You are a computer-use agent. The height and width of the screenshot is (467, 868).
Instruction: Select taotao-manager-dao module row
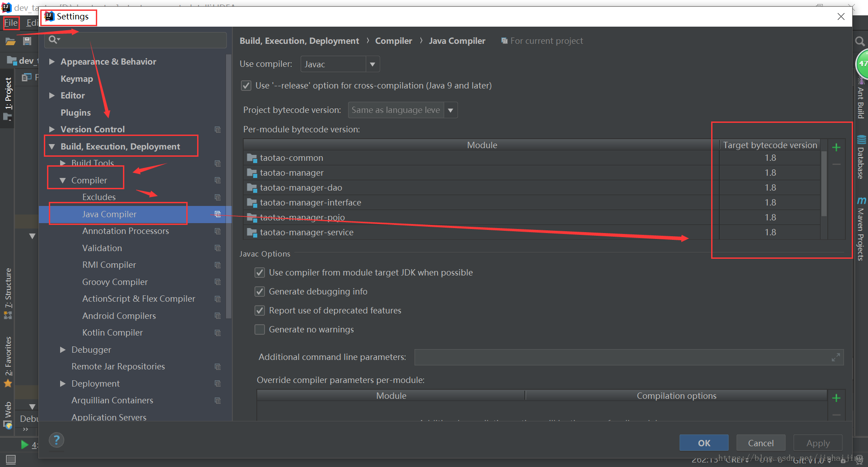482,188
